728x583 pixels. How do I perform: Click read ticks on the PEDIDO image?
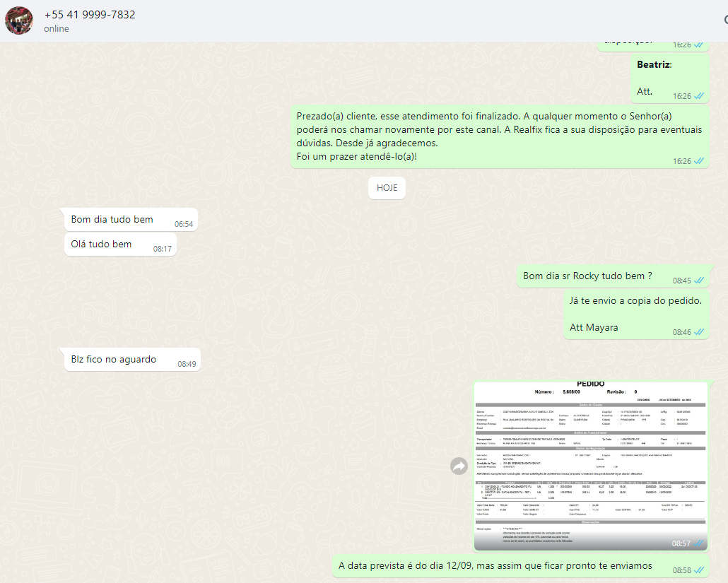coord(698,543)
